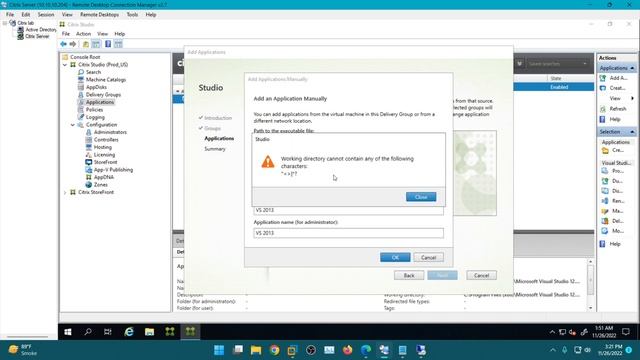Open Search node in Citrix Studio tree
Screen dimensions: 640x360
93,72
